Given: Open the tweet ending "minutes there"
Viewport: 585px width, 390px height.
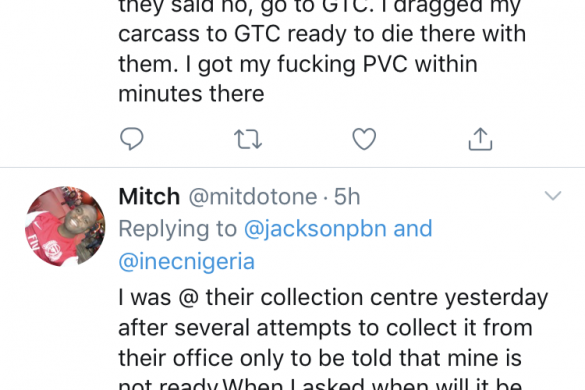Looking at the screenshot, I should (x=322, y=52).
